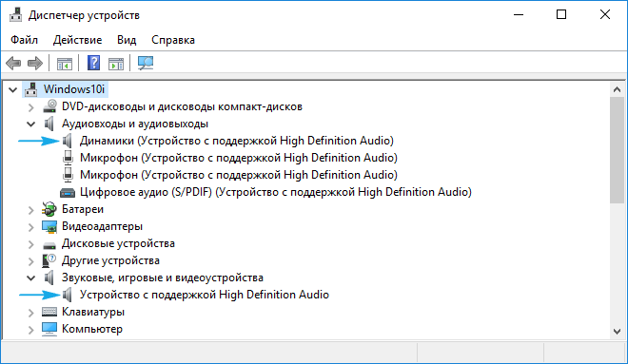Open the Файл menu
The image size is (628, 364).
click(x=24, y=40)
